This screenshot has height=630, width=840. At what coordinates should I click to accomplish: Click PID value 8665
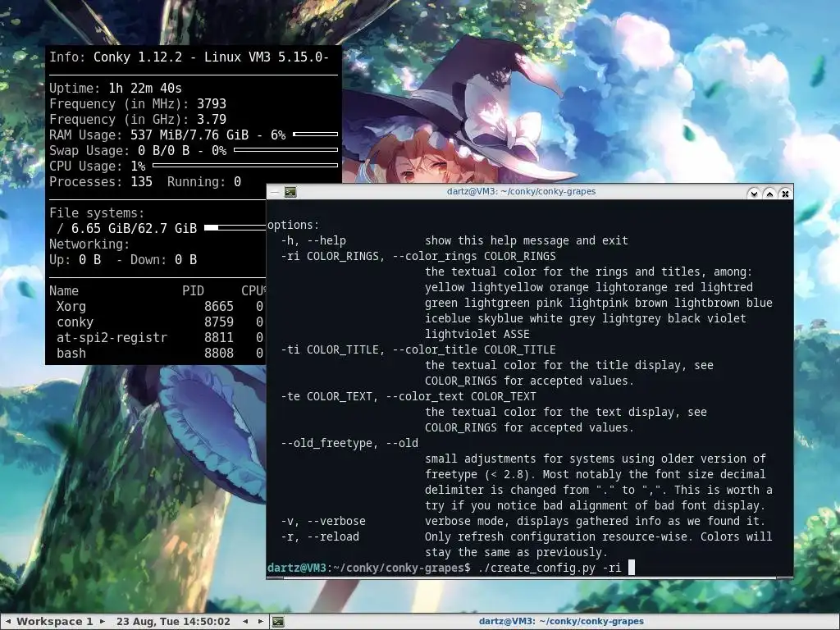[218, 307]
